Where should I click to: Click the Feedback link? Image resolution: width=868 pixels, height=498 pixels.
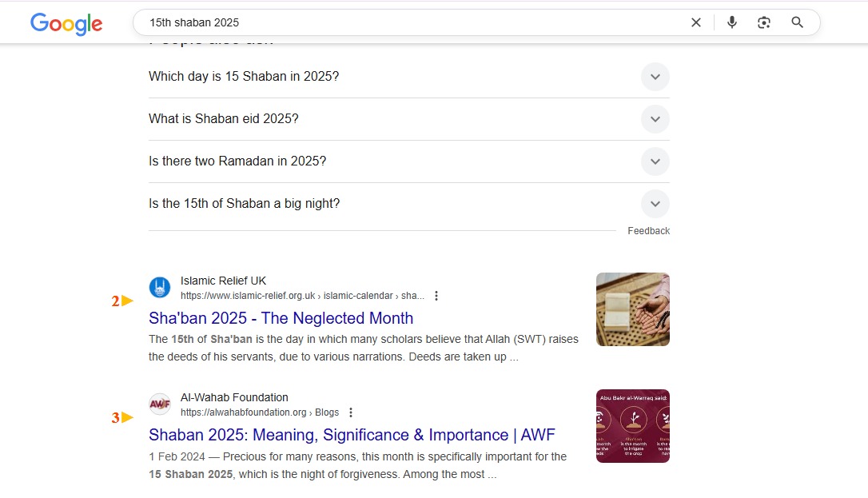tap(648, 231)
